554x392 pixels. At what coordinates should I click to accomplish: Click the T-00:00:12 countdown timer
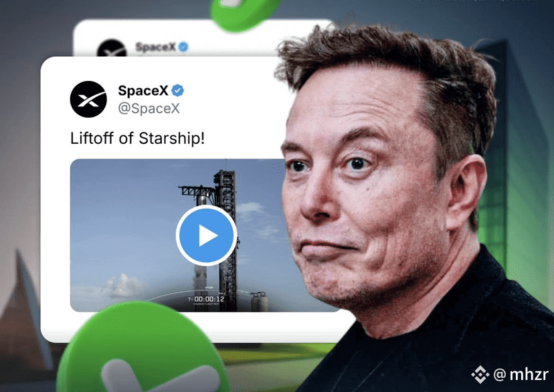tap(206, 299)
